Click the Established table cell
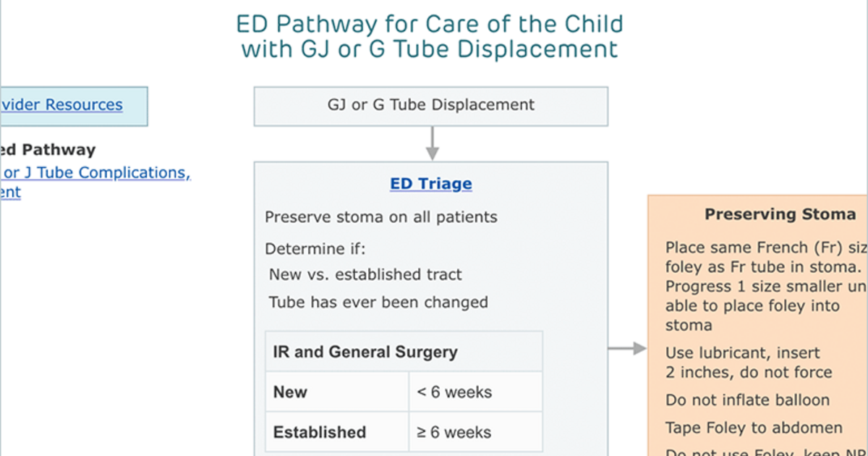The width and height of the screenshot is (868, 456). tap(337, 432)
